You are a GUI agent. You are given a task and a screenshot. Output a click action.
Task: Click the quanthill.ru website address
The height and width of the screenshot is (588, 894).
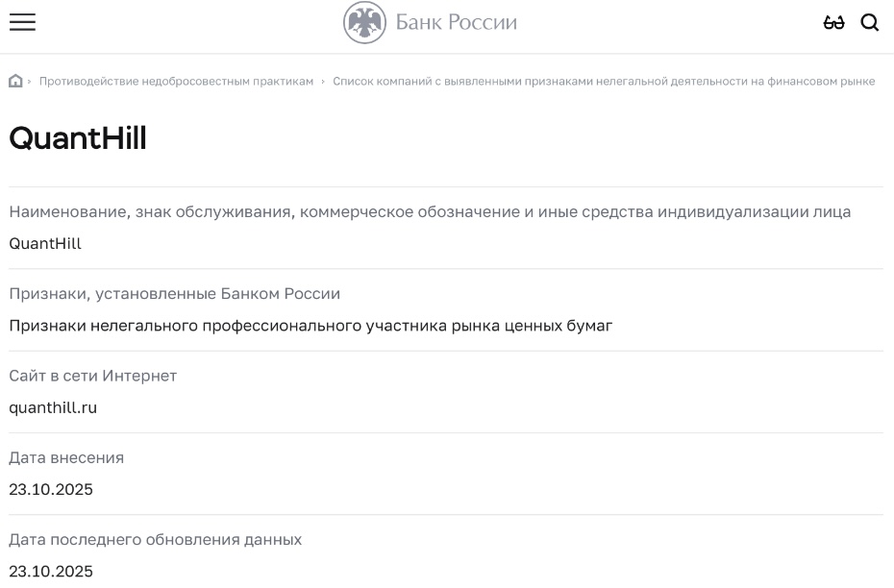[x=53, y=407]
